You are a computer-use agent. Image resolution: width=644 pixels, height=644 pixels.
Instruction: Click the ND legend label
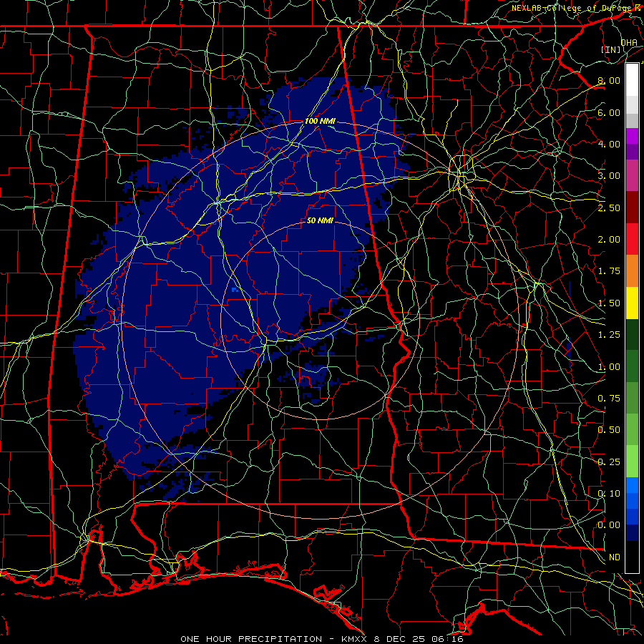[x=615, y=557]
